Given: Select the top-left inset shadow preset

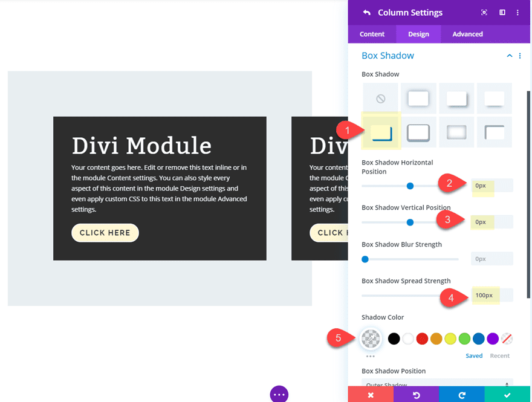Looking at the screenshot, I should tap(495, 132).
